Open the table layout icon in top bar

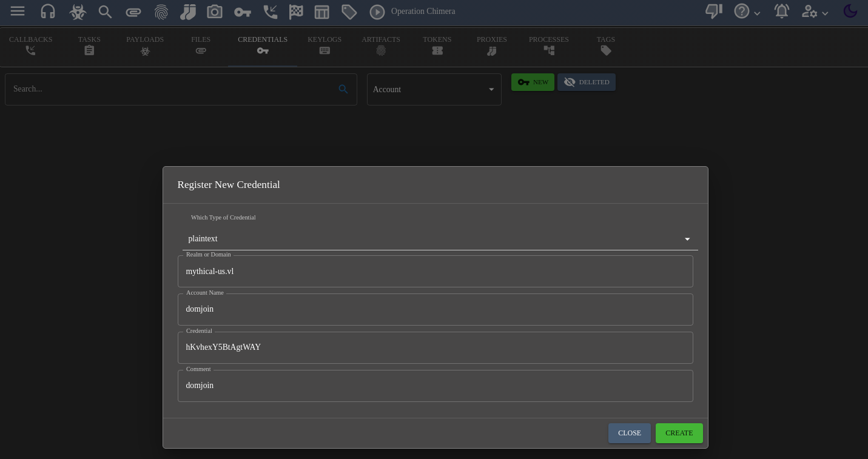point(322,12)
